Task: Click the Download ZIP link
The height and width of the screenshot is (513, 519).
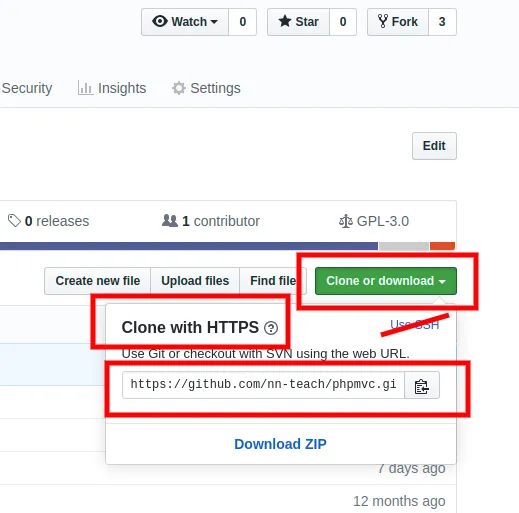Action: click(x=280, y=444)
